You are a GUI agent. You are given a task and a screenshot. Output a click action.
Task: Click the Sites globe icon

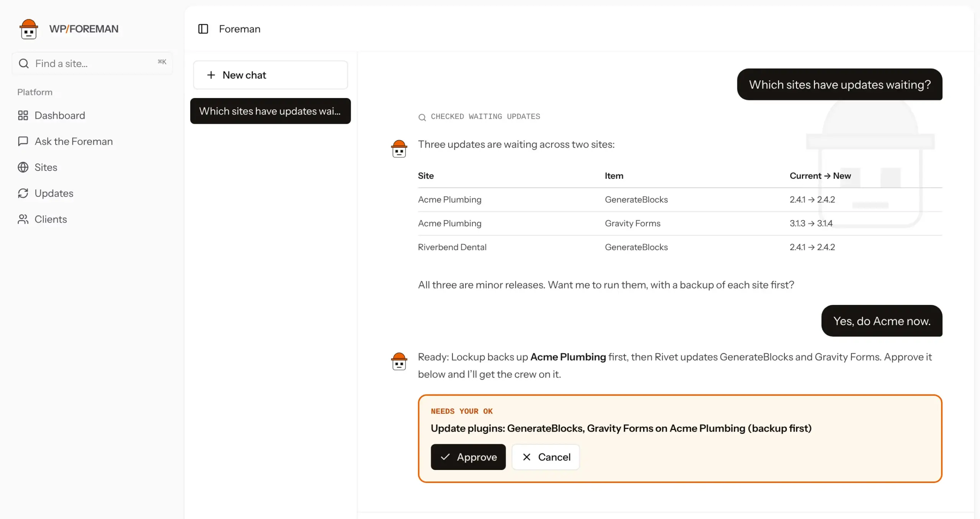(23, 167)
